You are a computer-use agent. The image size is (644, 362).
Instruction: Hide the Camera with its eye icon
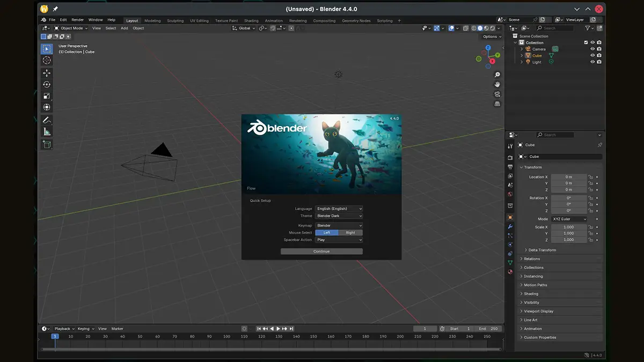point(592,49)
